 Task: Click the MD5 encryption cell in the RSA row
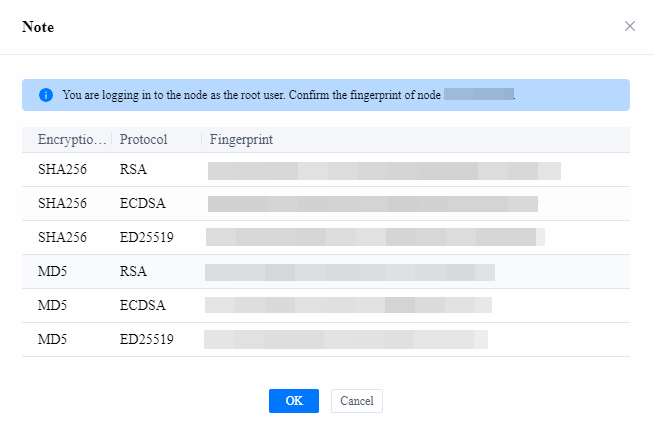(52, 272)
